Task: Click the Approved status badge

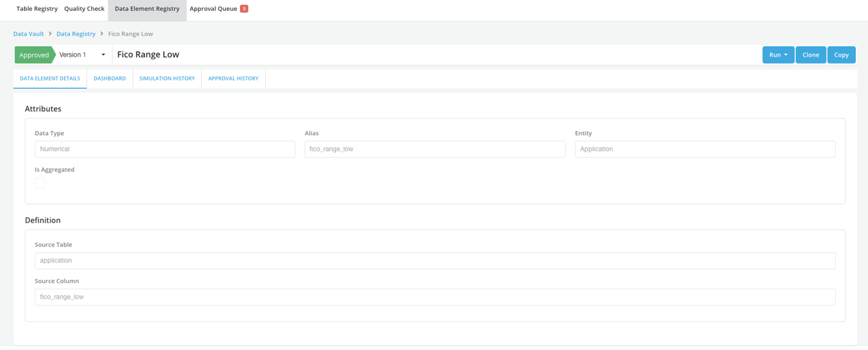Action: (x=34, y=55)
